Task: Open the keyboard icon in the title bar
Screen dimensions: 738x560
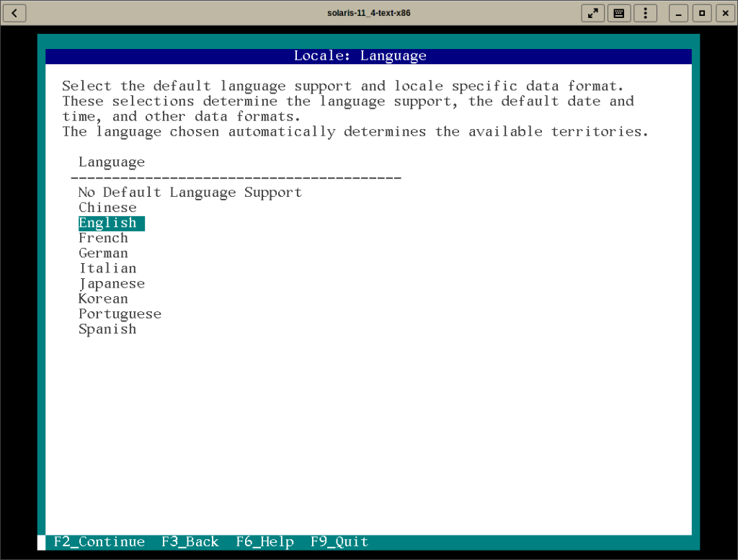Action: click(x=619, y=13)
